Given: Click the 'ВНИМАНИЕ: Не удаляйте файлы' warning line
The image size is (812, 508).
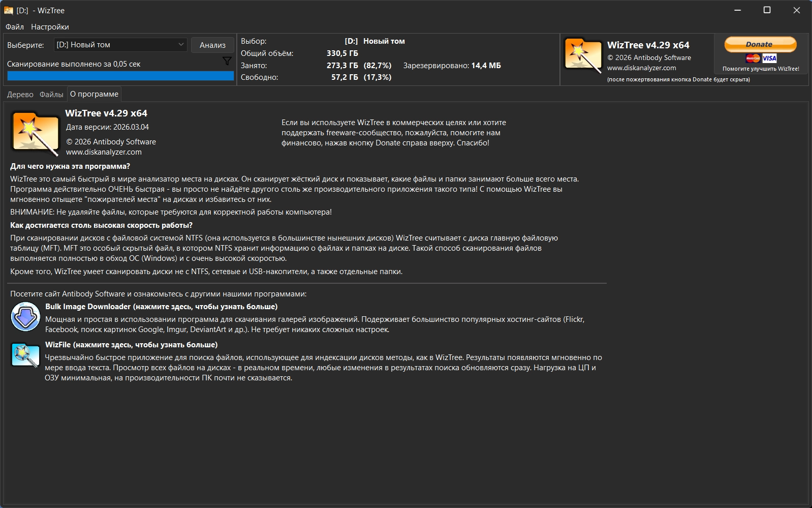Looking at the screenshot, I should point(171,212).
